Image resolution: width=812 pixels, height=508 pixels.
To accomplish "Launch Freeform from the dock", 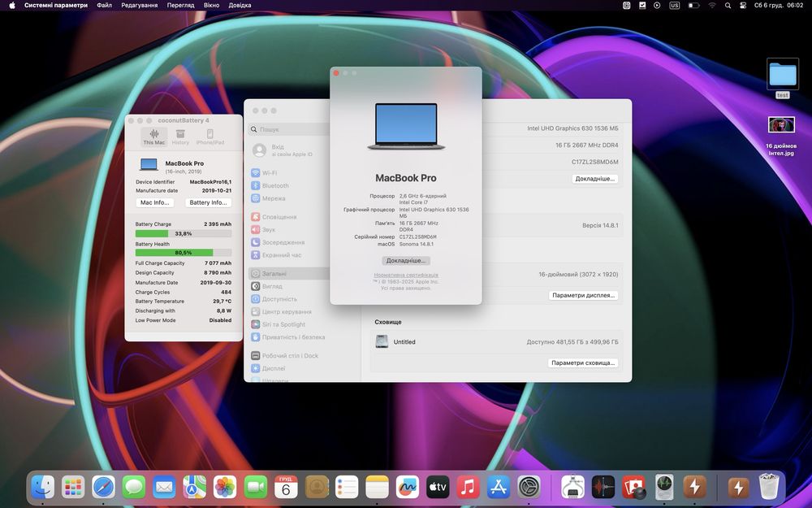I will pyautogui.click(x=408, y=487).
